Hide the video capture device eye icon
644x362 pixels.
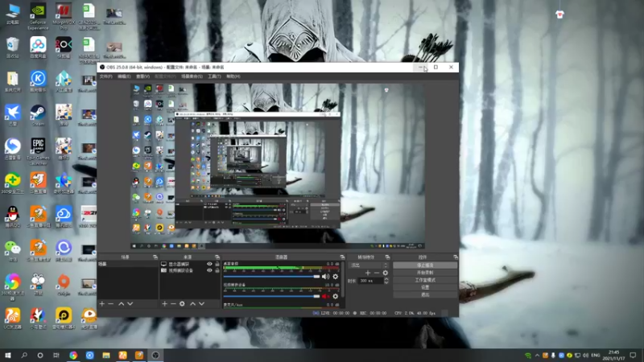(x=209, y=270)
